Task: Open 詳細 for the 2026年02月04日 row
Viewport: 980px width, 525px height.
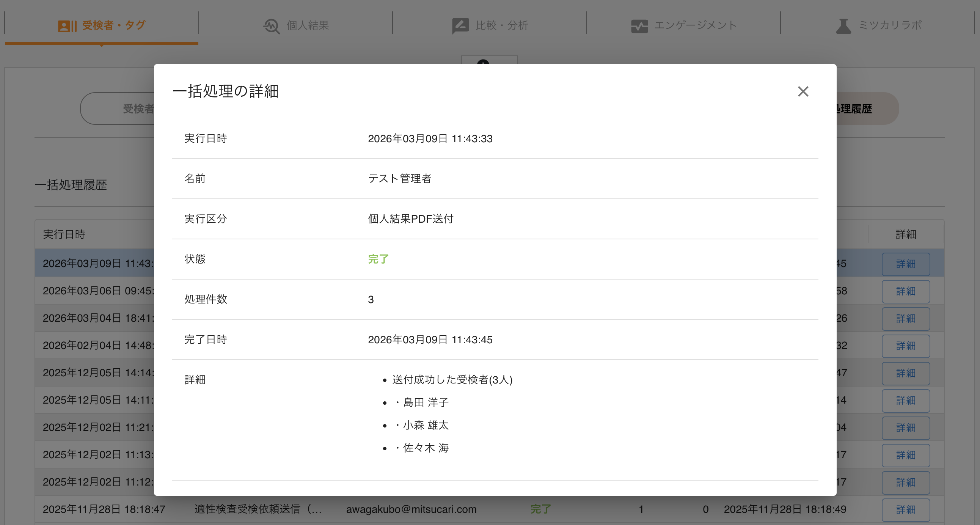Action: click(905, 346)
